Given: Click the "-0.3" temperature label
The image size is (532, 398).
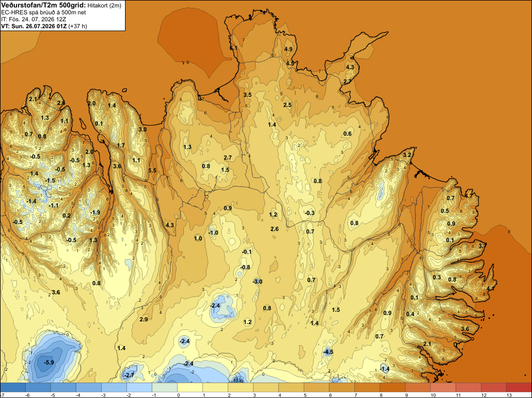Looking at the screenshot, I should pos(310,213).
